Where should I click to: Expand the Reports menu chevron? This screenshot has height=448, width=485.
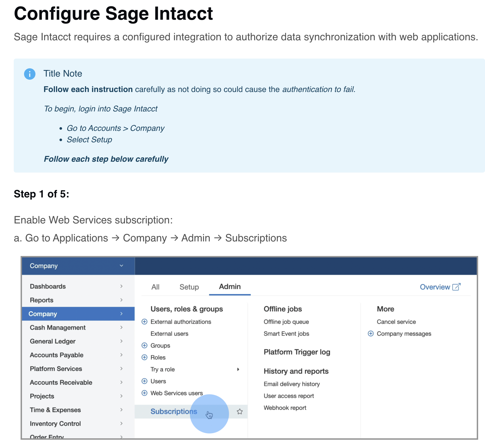click(121, 300)
